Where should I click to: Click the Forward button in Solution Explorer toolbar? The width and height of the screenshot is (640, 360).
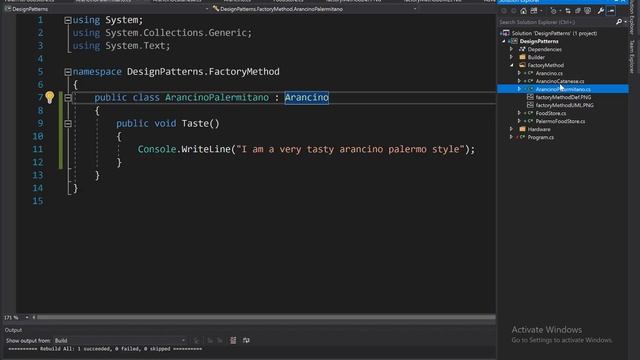pos(513,11)
